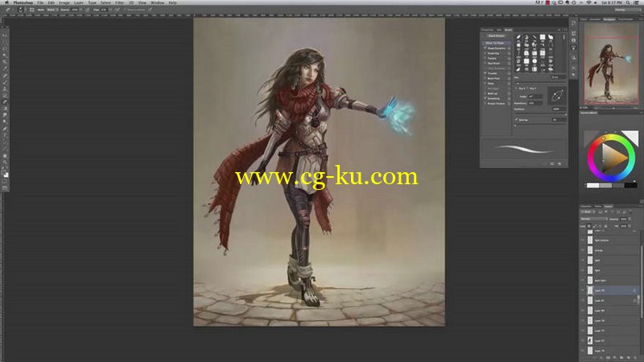
Task: Click the brush Size input field
Action: 558,77
